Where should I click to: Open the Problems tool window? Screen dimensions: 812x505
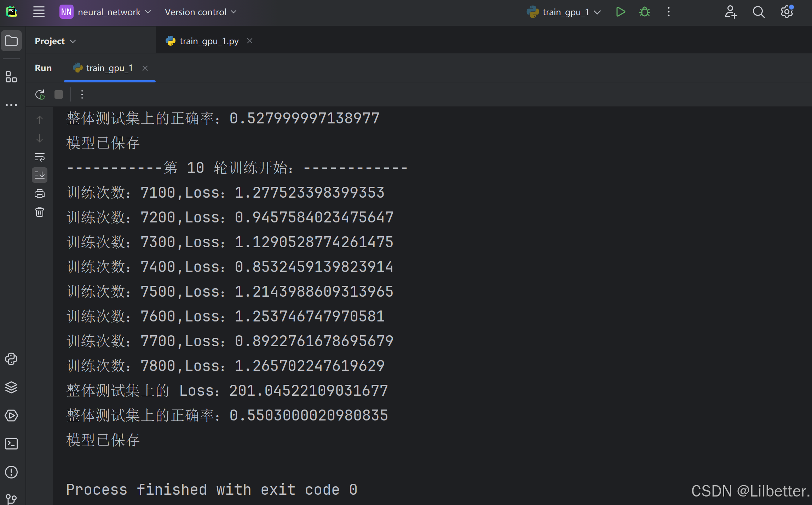pos(11,472)
